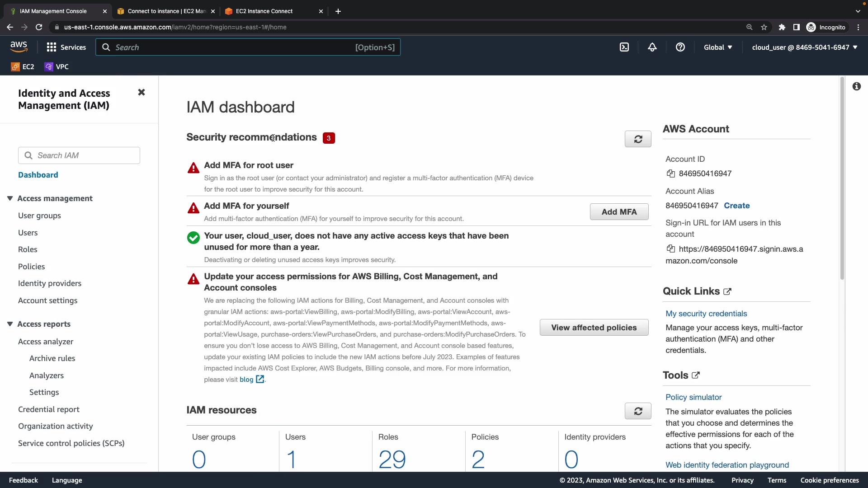Screen dimensions: 868x488
Task: Expand the cloud_user account menu
Action: (804, 47)
